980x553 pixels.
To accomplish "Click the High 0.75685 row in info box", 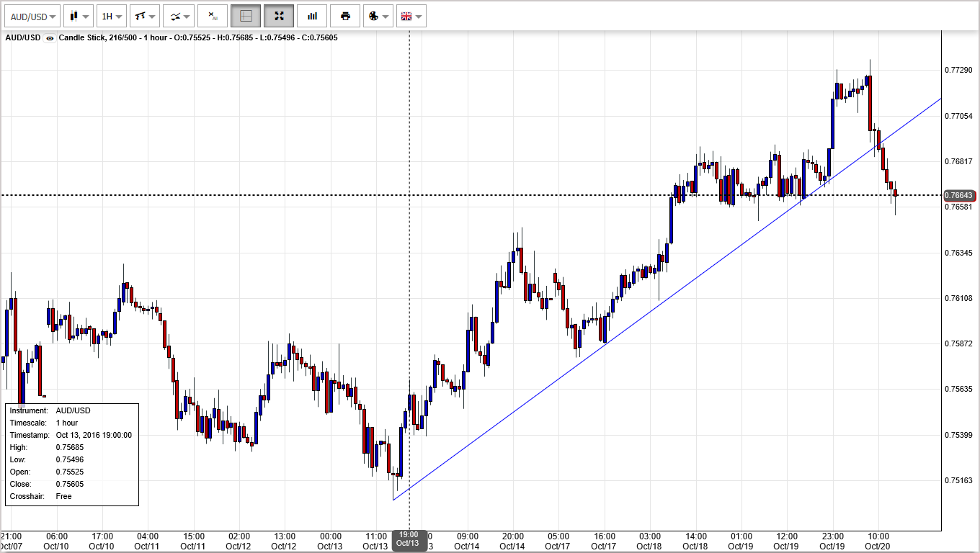I will pos(47,447).
